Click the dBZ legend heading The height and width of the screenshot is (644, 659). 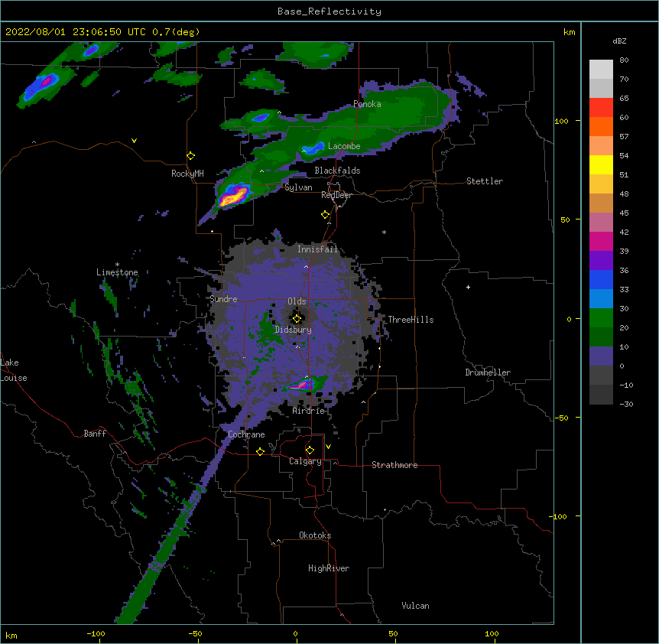619,41
